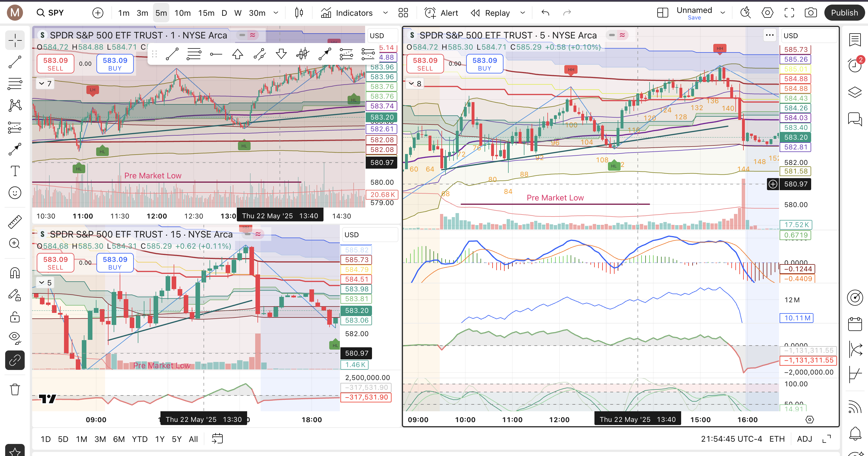Click 583.09 BUY on 15-minute chart
This screenshot has width=868, height=456.
(115, 263)
